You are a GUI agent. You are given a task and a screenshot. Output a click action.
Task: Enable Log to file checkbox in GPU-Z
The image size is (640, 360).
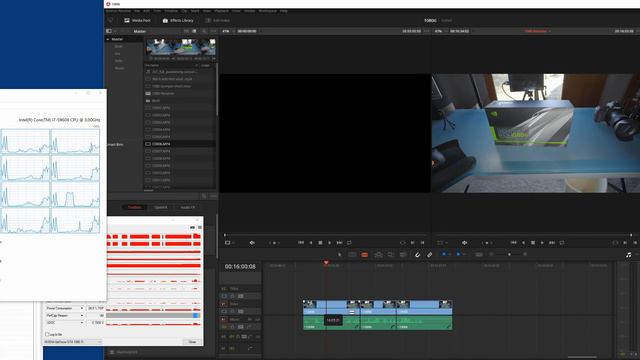[x=47, y=334]
